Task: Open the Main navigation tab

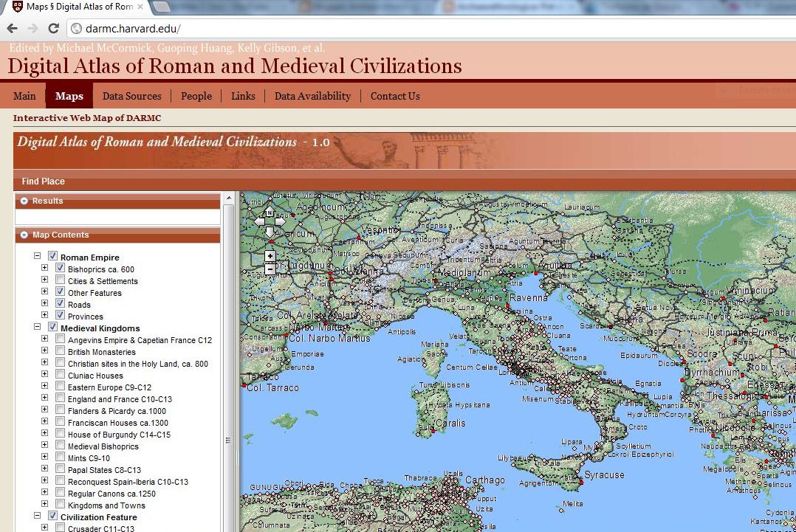Action: point(24,96)
